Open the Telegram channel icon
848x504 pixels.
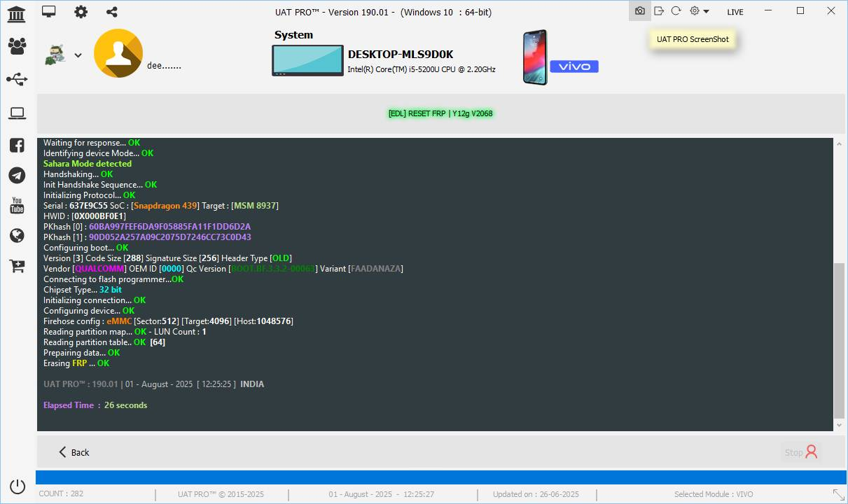(17, 176)
